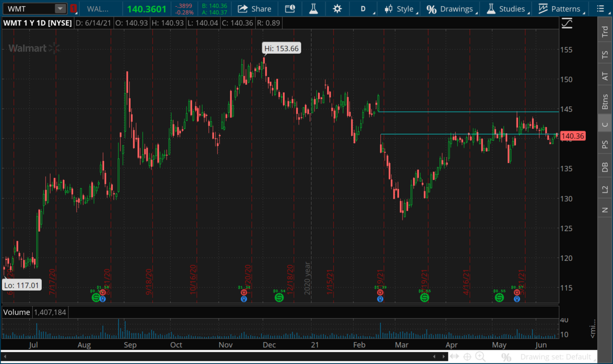
Task: Click the crosshair pan icon in bottom bar
Action: (x=467, y=357)
